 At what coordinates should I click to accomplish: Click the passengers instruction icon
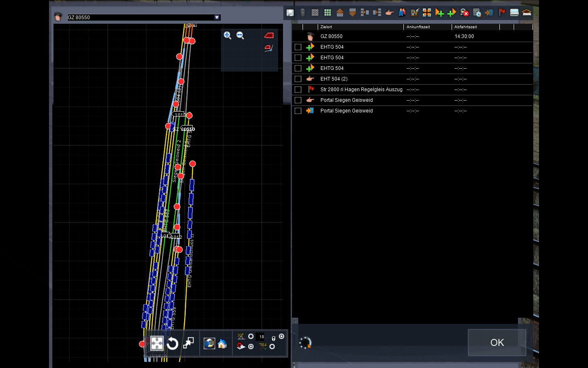tap(402, 13)
